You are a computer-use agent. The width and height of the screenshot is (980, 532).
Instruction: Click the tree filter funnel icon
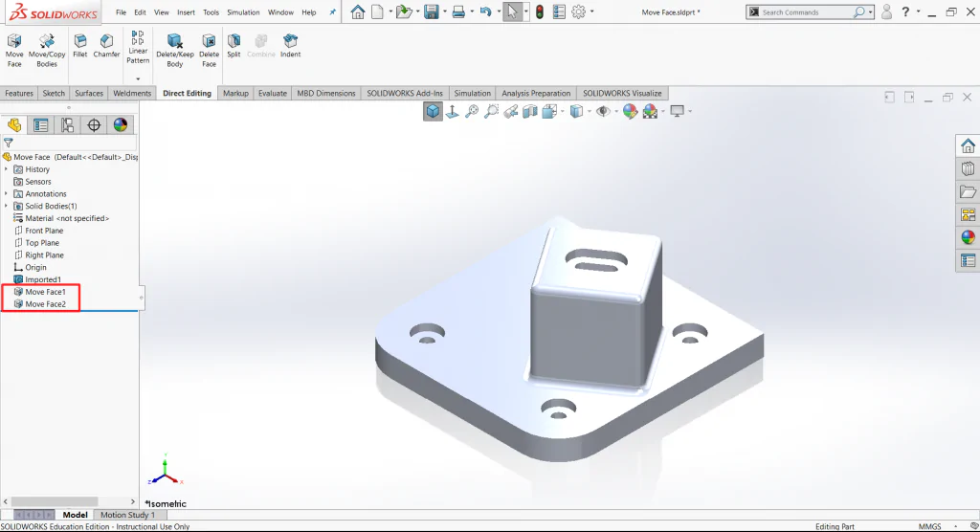point(8,143)
